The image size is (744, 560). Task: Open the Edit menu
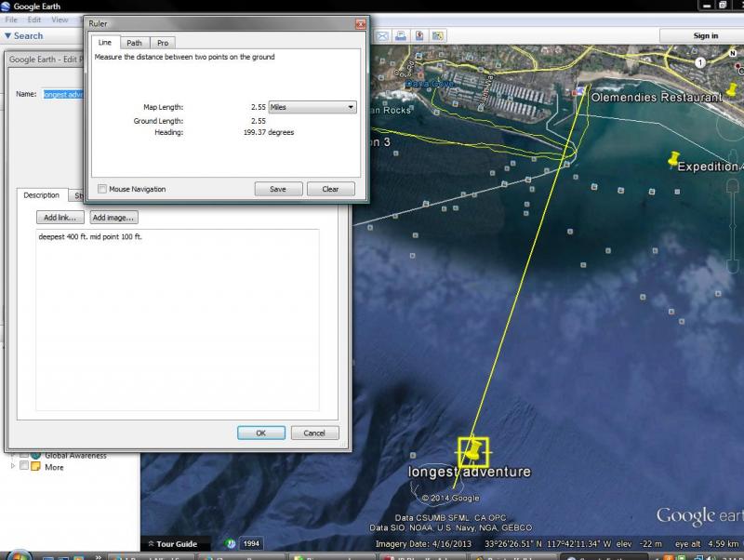34,20
